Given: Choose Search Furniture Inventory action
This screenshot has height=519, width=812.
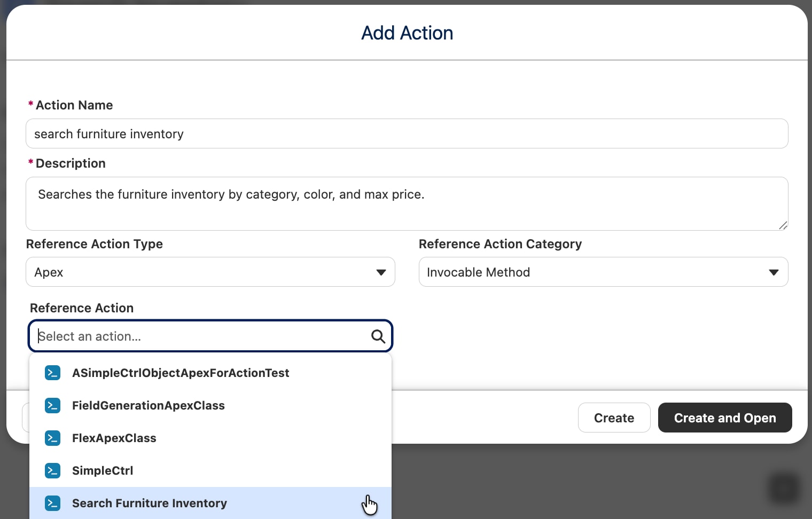Looking at the screenshot, I should (x=210, y=503).
